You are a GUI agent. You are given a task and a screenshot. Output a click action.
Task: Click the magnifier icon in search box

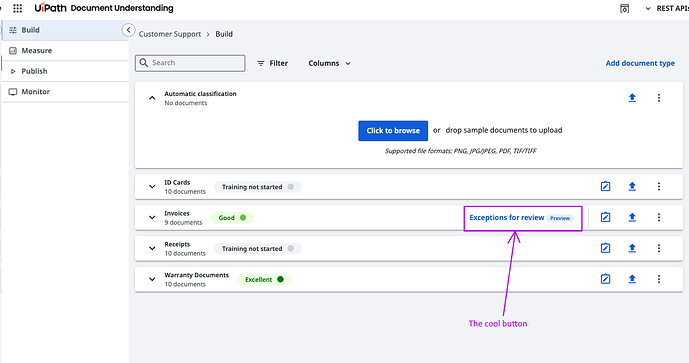[x=144, y=63]
